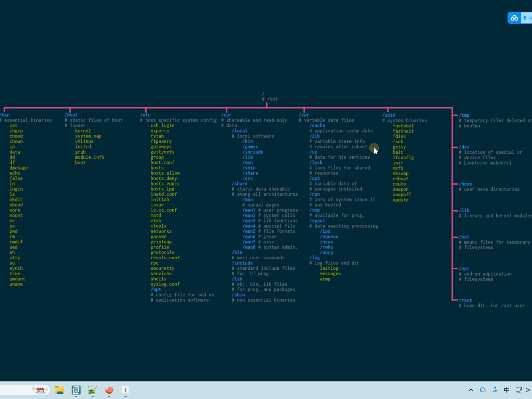Image resolution: width=532 pixels, height=399 pixels.
Task: Click the 'fstab' entry
Action: pyautogui.click(x=157, y=136)
